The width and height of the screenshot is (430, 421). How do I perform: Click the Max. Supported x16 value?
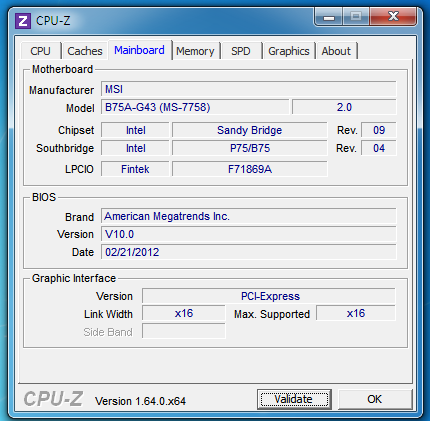pyautogui.click(x=356, y=313)
